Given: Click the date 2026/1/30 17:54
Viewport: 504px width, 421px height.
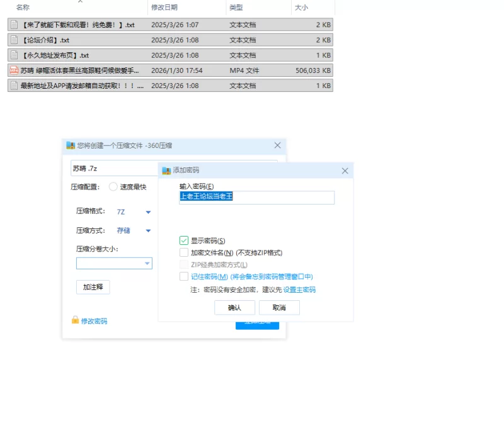Looking at the screenshot, I should 177,70.
